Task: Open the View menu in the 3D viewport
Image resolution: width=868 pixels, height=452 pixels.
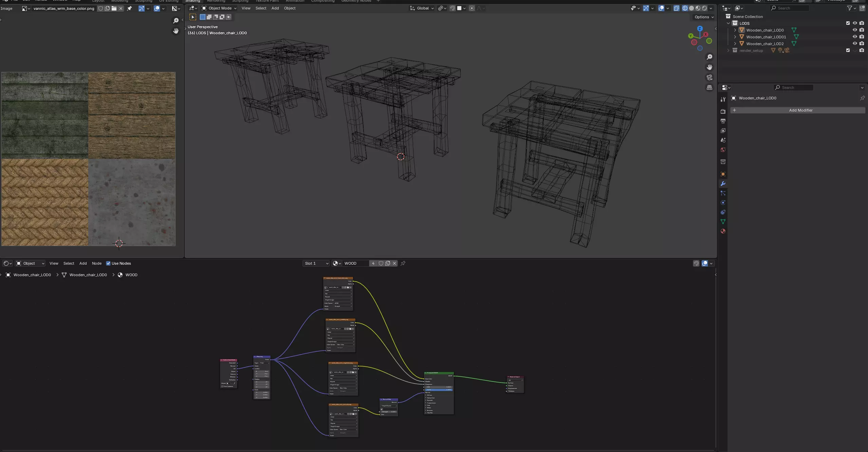Action: point(246,8)
